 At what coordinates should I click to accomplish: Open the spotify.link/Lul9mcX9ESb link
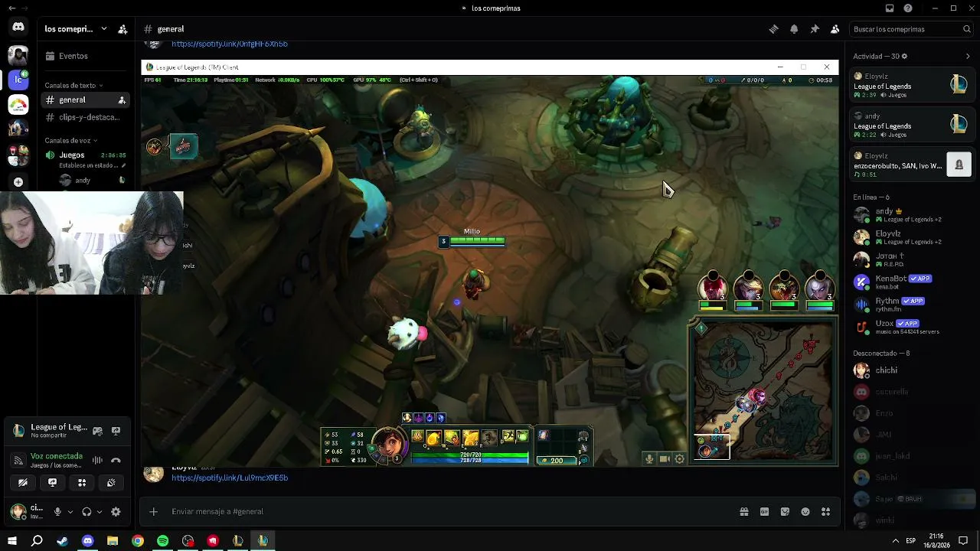(x=230, y=478)
